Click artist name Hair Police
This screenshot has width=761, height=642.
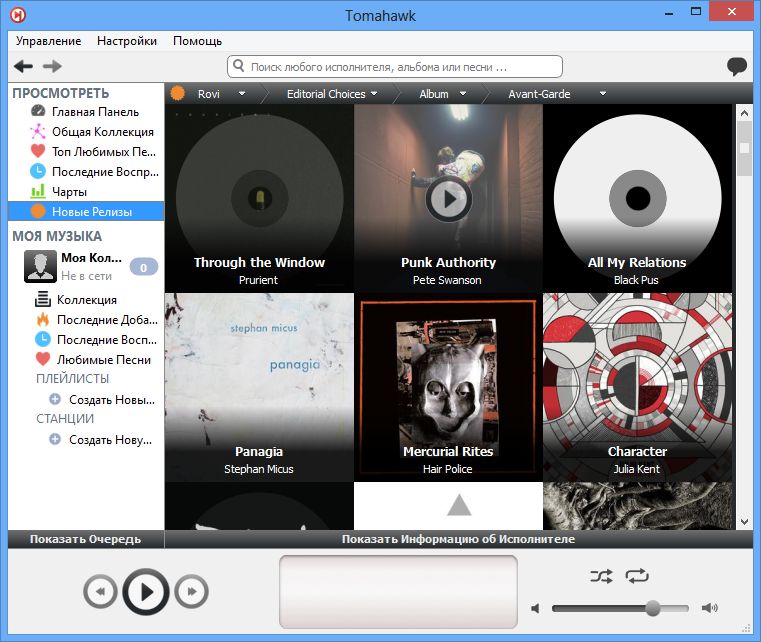coord(447,469)
